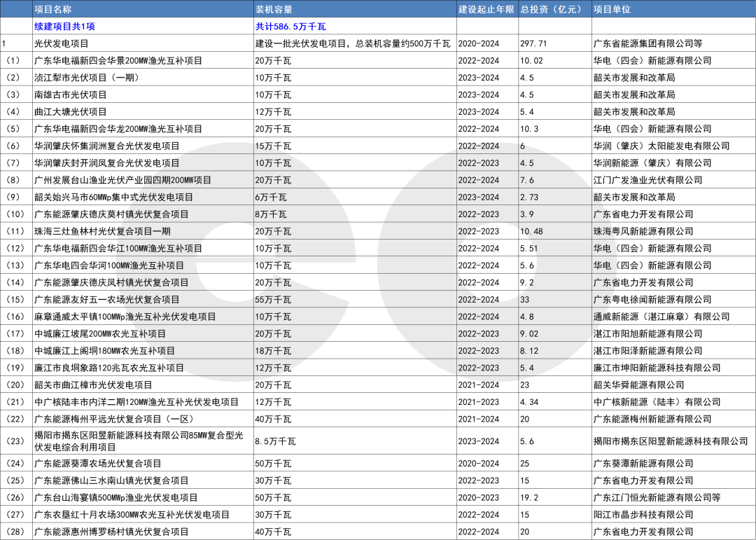Click investment value 5.51

click(529, 249)
